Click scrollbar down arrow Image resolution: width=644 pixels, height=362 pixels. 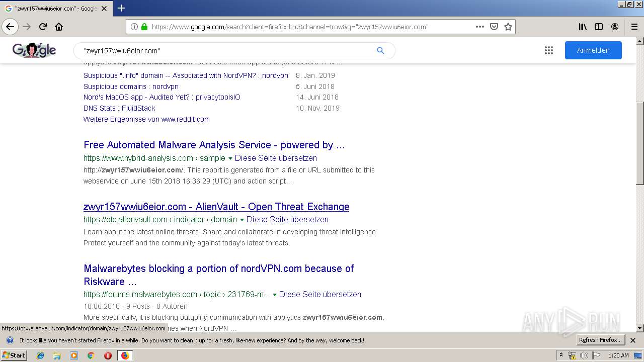(x=639, y=328)
